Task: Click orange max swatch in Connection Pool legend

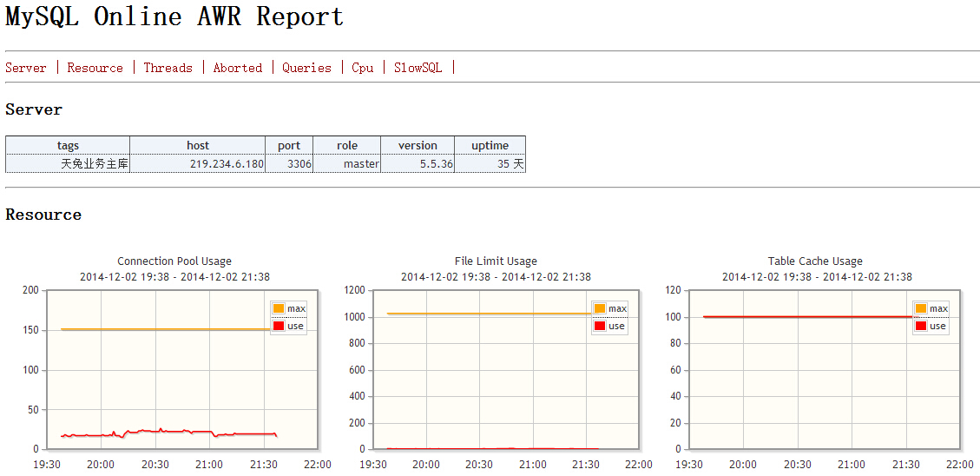Action: pos(279,308)
